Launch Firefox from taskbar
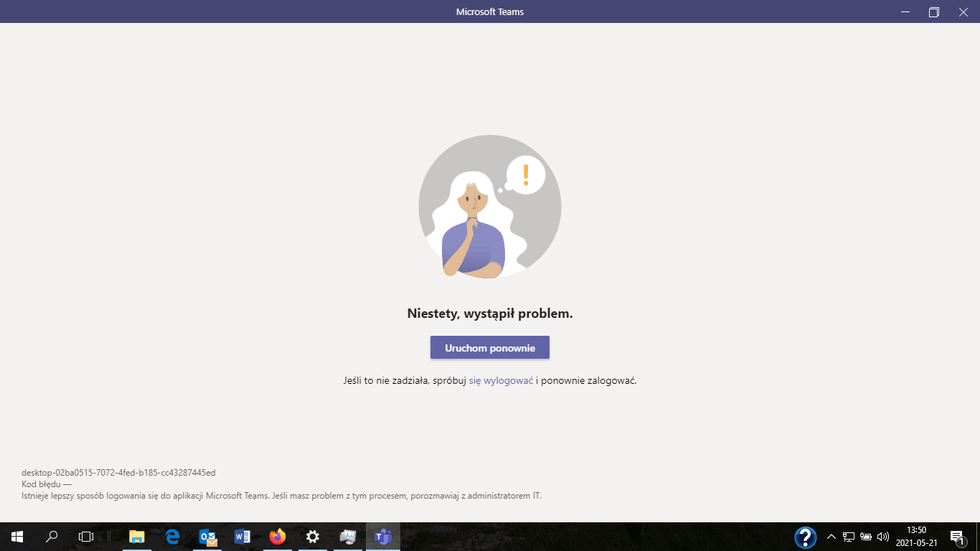Image resolution: width=980 pixels, height=551 pixels. (x=278, y=537)
